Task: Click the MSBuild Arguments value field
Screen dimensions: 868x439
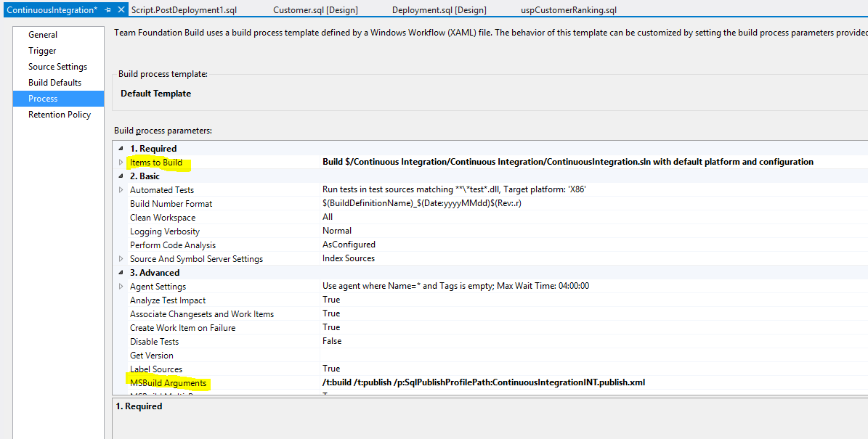Action: point(484,382)
